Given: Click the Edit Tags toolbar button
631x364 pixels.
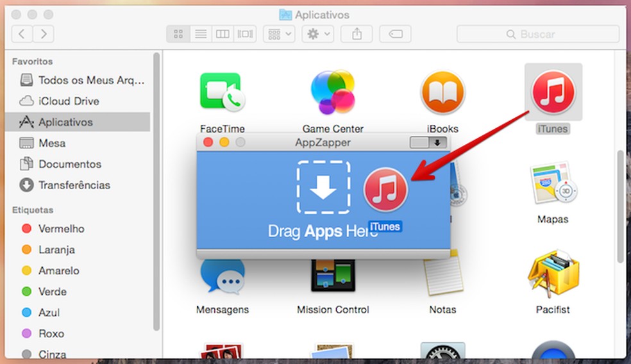Looking at the screenshot, I should coord(395,34).
